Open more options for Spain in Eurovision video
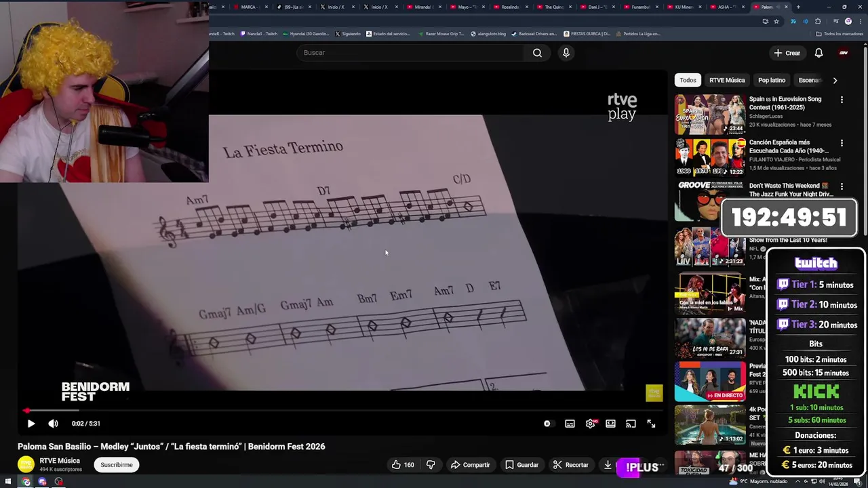This screenshot has width=868, height=488. (x=842, y=100)
